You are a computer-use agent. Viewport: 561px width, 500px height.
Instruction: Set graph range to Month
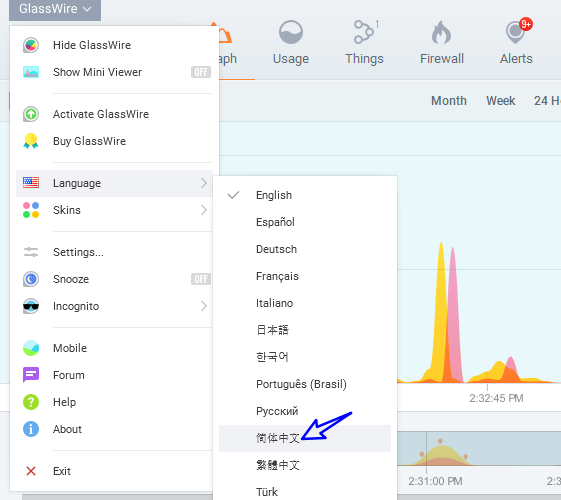pos(449,101)
